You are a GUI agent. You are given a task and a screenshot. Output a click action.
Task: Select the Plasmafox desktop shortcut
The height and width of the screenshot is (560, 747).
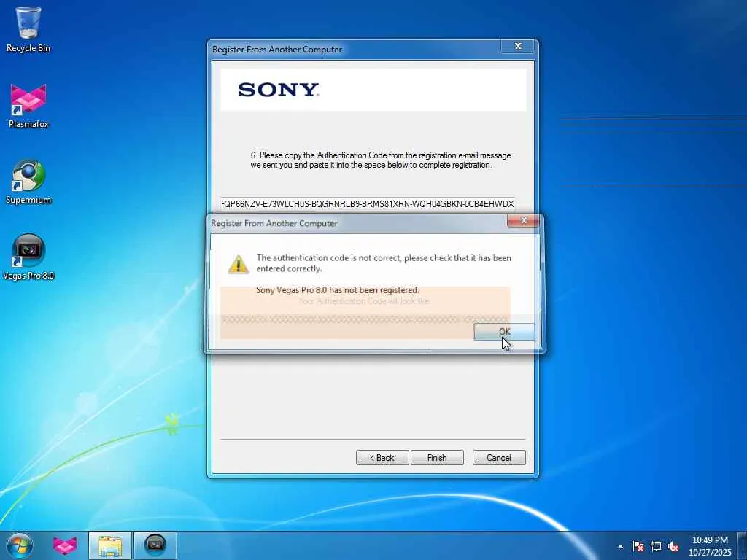point(28,106)
